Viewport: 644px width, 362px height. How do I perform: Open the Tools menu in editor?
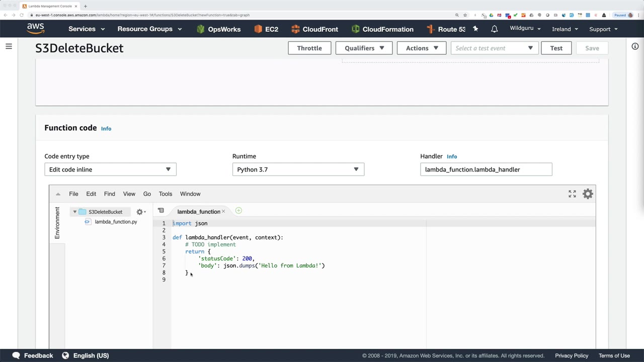coord(165,194)
